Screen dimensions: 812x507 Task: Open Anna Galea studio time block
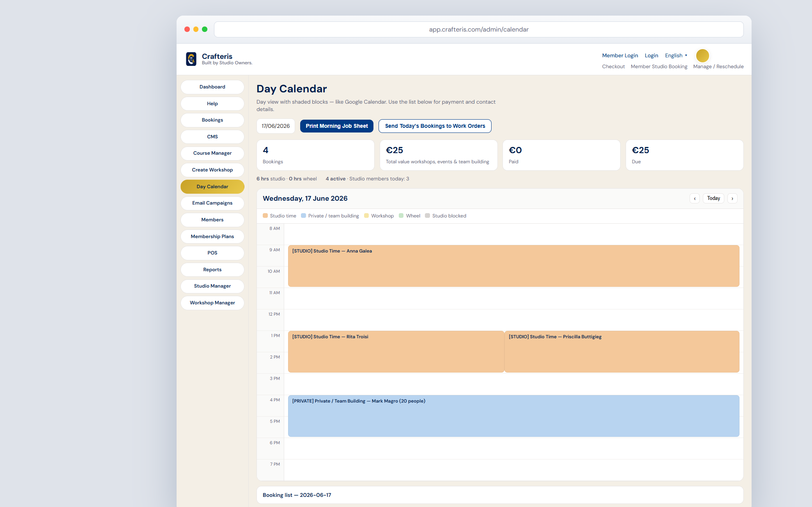click(x=513, y=266)
